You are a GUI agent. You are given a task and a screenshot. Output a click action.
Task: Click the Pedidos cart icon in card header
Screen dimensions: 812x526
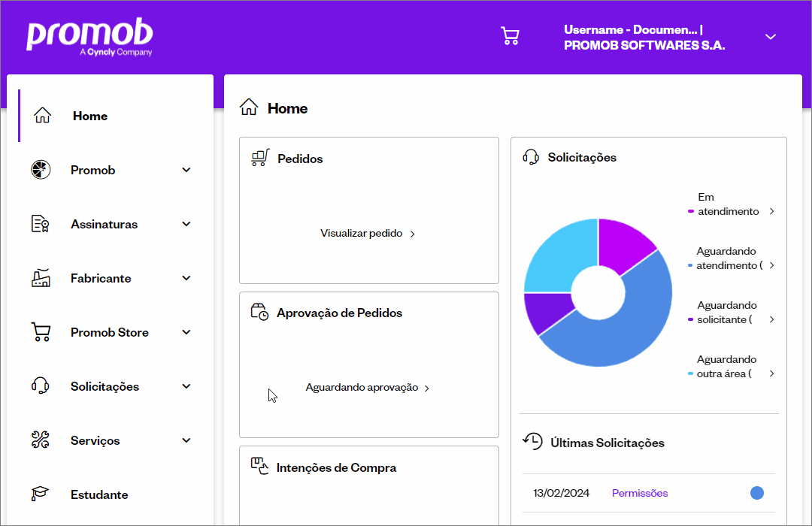pos(260,157)
